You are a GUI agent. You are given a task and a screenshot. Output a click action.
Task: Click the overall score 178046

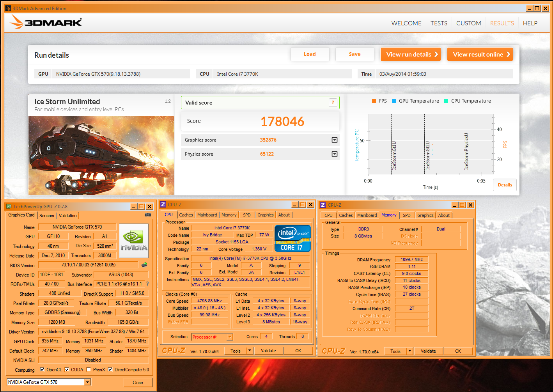282,121
